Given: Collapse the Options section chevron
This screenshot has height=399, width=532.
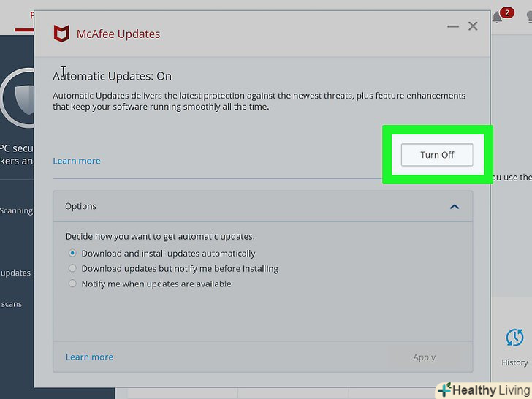Looking at the screenshot, I should point(455,207).
